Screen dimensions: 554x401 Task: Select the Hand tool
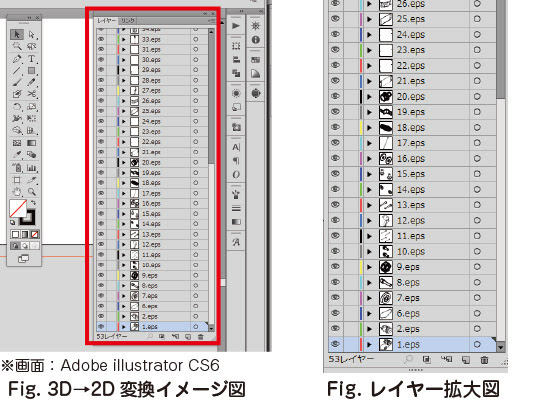coord(17,192)
